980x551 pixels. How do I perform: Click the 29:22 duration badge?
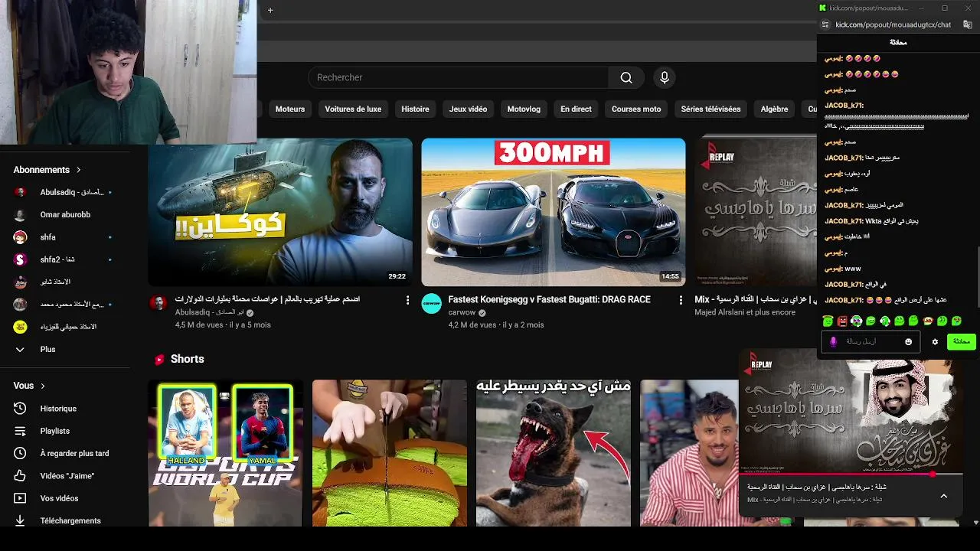pos(397,276)
